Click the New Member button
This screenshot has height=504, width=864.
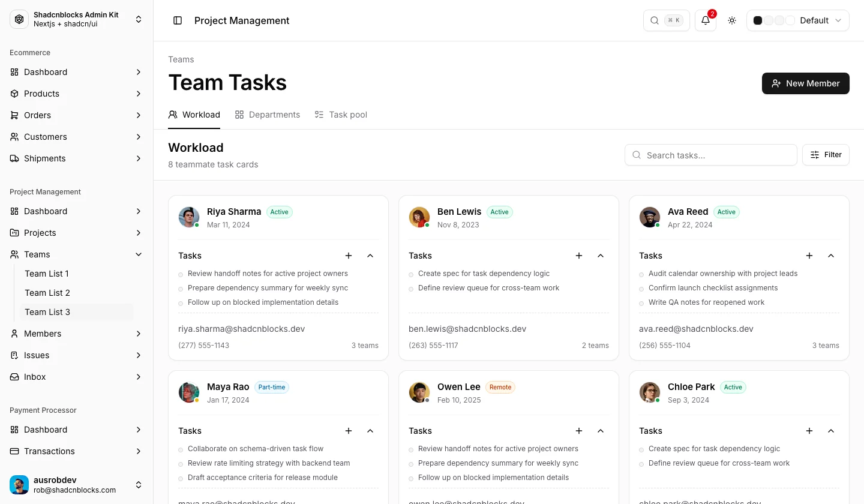click(806, 83)
